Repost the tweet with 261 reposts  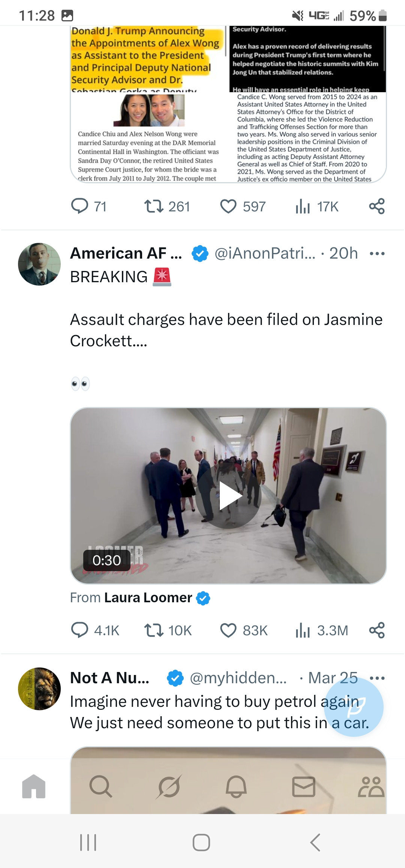pos(154,207)
